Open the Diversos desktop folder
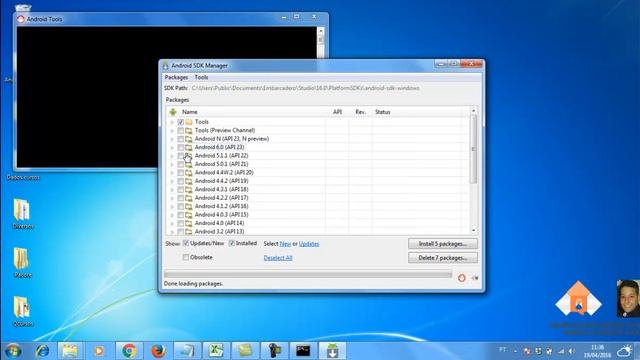Image resolution: width=640 pixels, height=360 pixels. coord(22,213)
